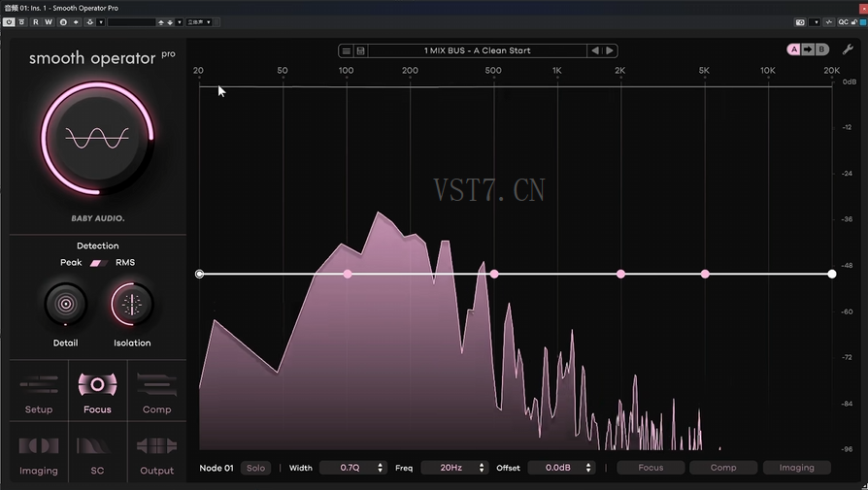Open settings wrench icon
Image resolution: width=868 pixels, height=490 pixels.
pyautogui.click(x=848, y=49)
